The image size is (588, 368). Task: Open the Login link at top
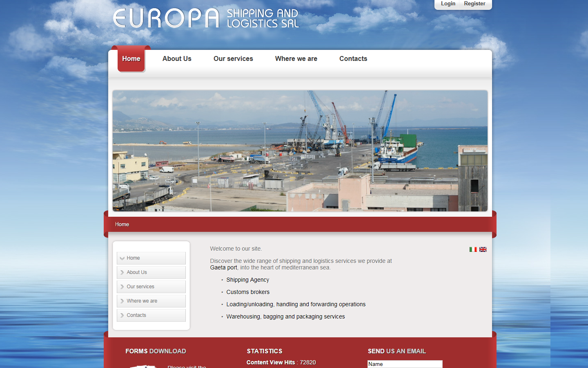(x=448, y=4)
